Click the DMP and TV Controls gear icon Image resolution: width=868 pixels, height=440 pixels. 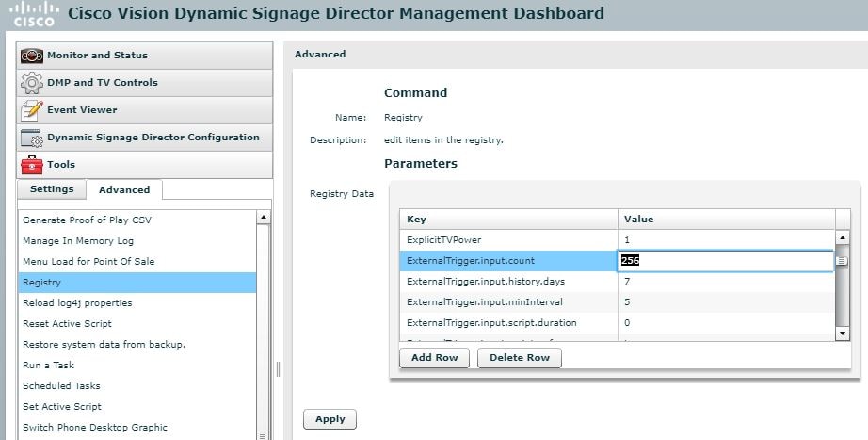[32, 83]
